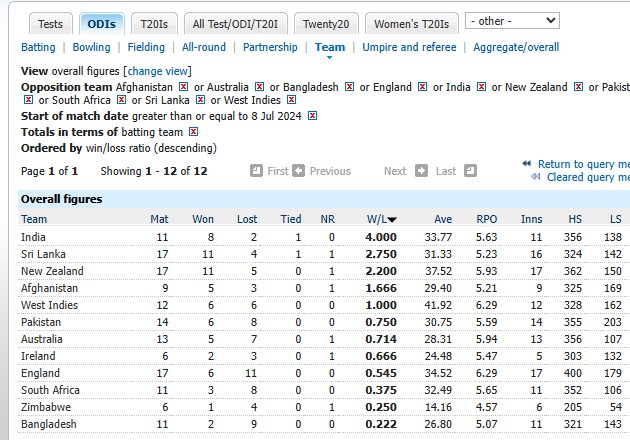
Task: Click the 'change view' link
Action: tap(158, 71)
